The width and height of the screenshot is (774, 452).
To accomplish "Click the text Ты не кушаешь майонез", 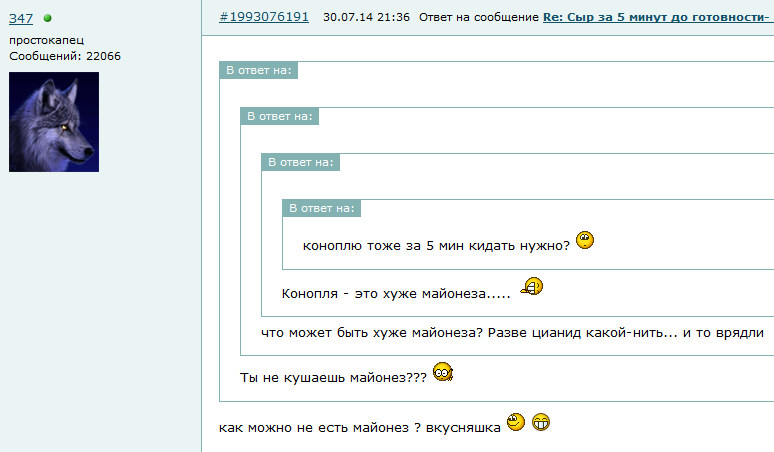I will coord(333,377).
